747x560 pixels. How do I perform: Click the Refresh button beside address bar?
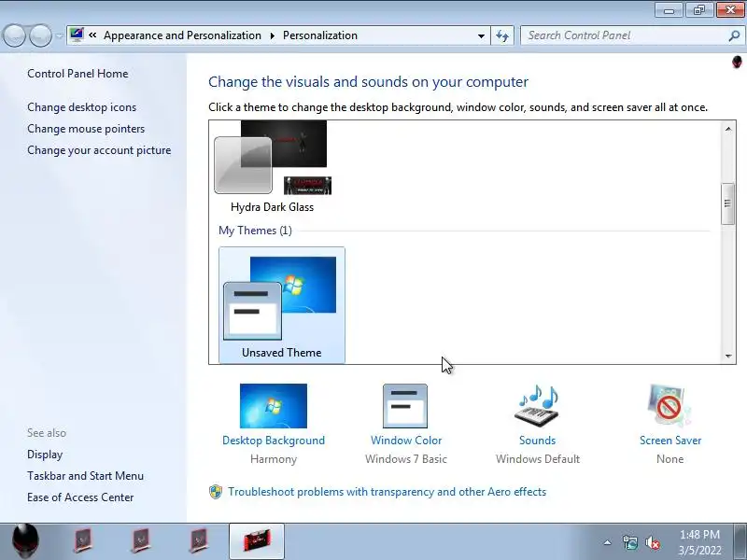pos(502,35)
